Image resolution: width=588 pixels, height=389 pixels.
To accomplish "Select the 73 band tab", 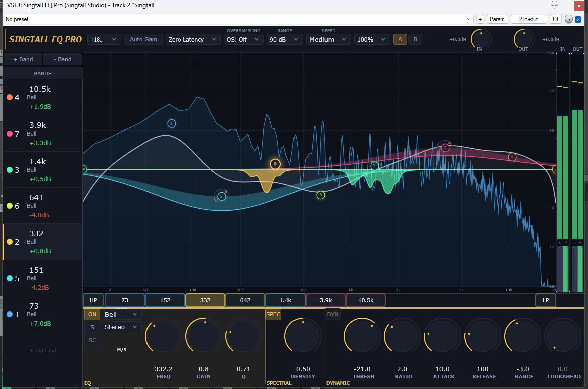I will click(x=125, y=300).
